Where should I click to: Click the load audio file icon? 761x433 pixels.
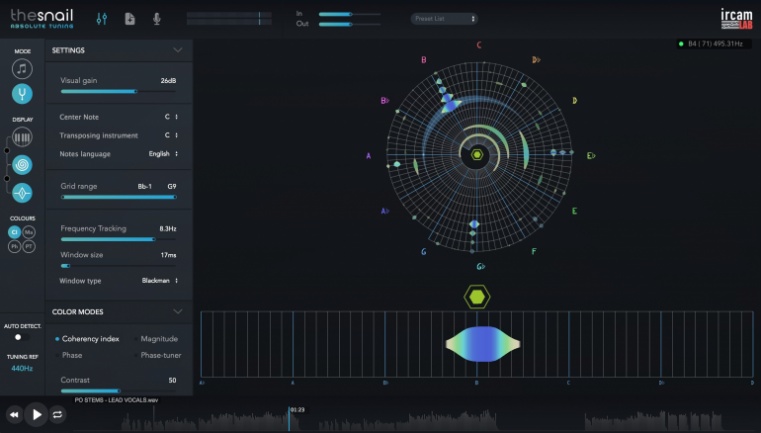(129, 19)
